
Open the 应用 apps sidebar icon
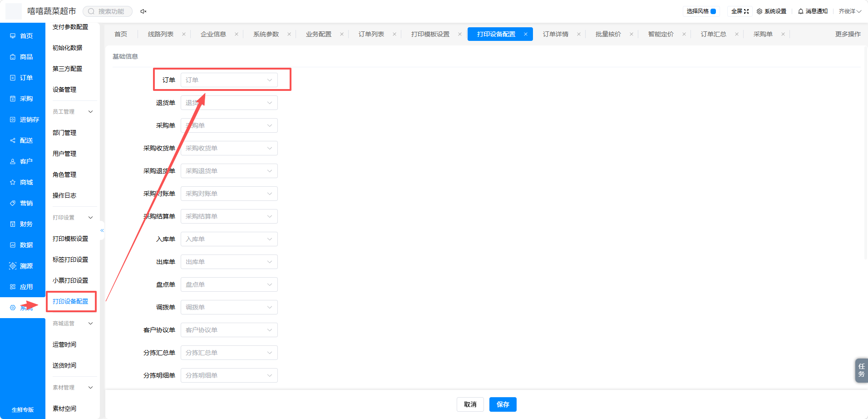[13, 287]
